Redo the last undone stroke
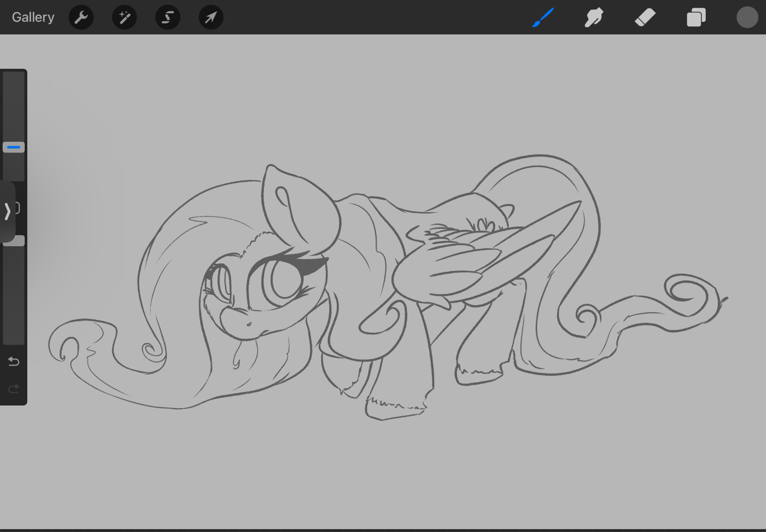Viewport: 766px width, 532px height. [14, 389]
